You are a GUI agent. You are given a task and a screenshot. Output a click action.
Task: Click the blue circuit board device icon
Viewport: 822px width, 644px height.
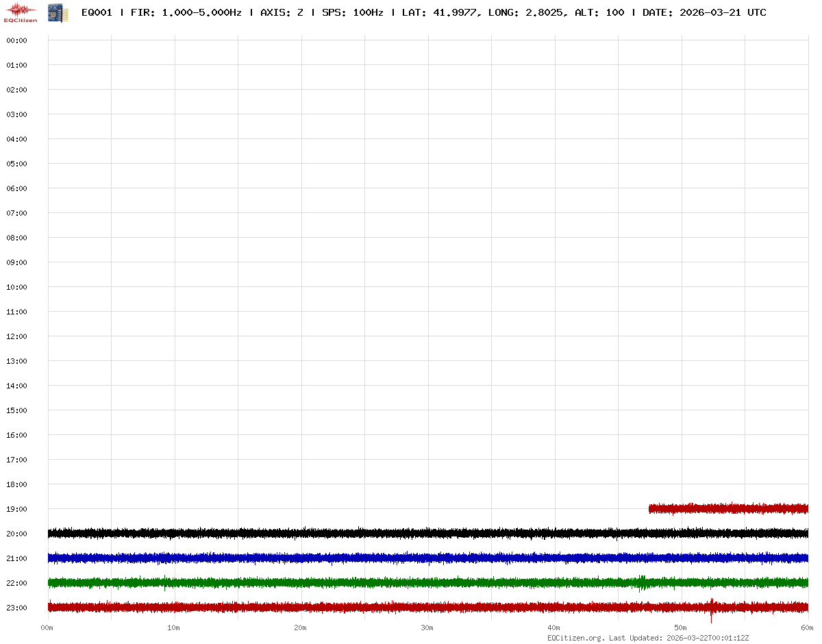pyautogui.click(x=58, y=12)
